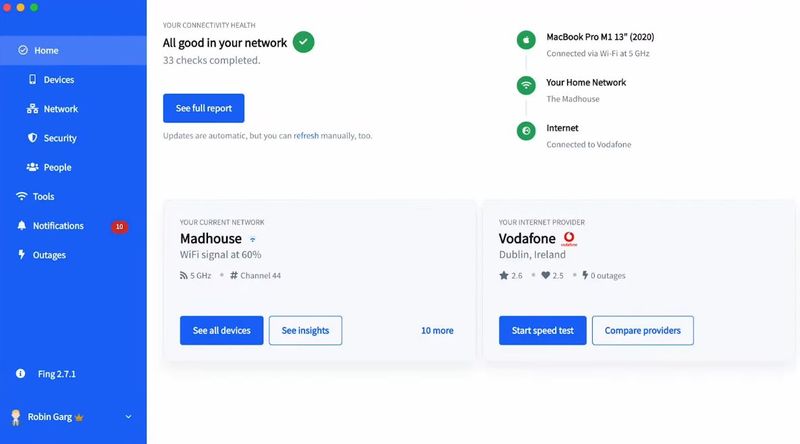Click the small Wi-Fi badge next to Madhouse
The image size is (800, 444).
253,240
